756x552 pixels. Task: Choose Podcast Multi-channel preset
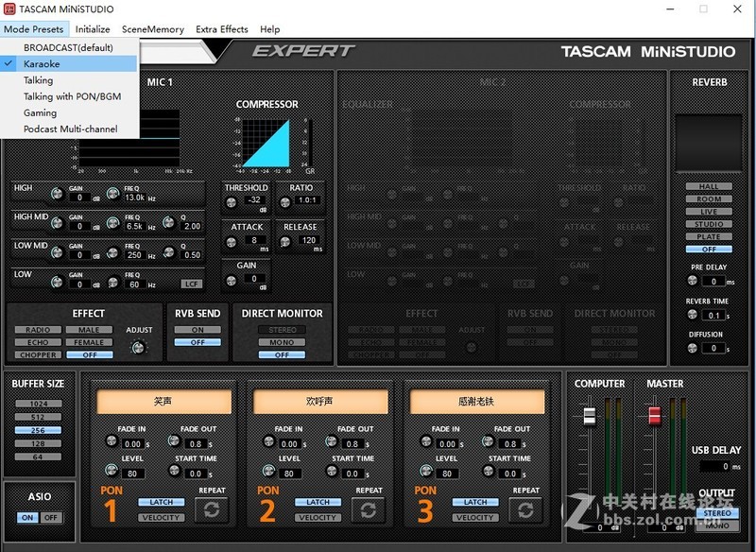pyautogui.click(x=70, y=129)
